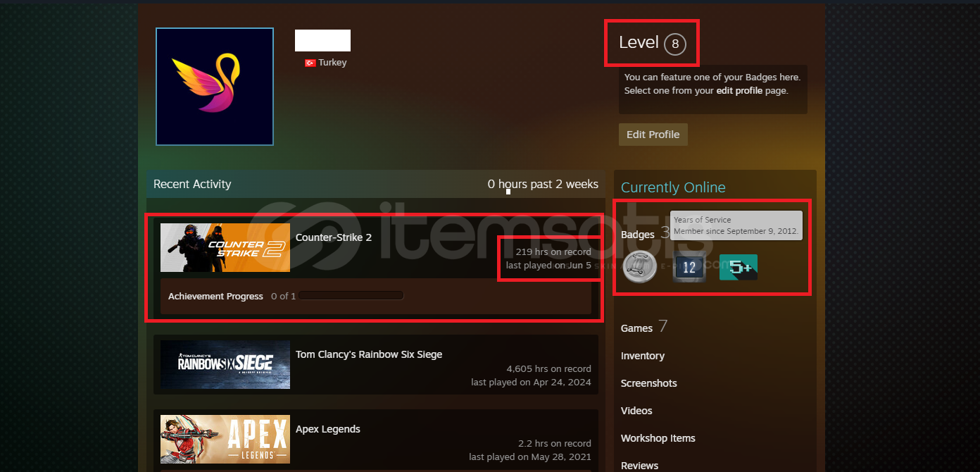The width and height of the screenshot is (980, 472).
Task: Click 'last played on May 28, 2021' text
Action: coord(530,457)
